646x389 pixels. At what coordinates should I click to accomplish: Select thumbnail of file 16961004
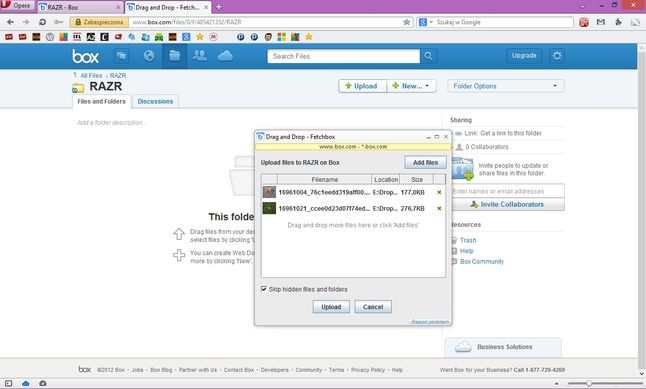tap(269, 192)
